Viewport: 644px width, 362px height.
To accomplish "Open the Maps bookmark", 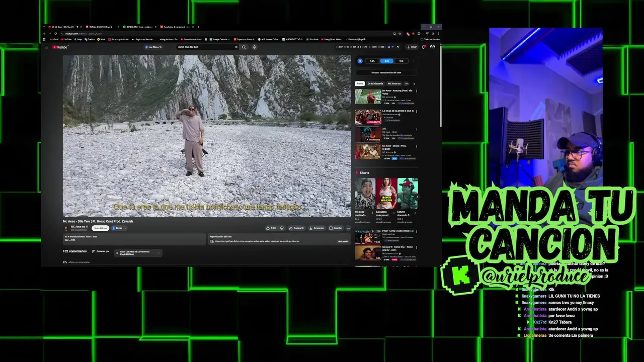I will (x=78, y=39).
